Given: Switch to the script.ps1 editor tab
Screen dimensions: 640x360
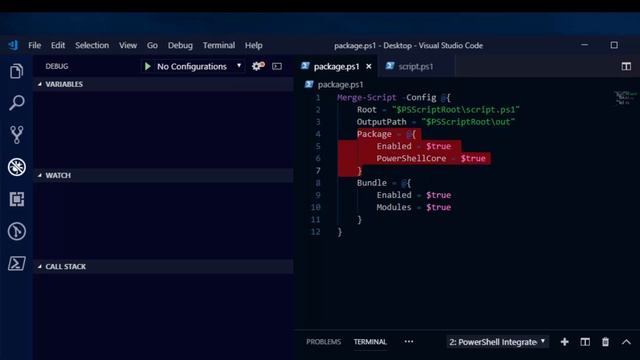Looking at the screenshot, I should coord(416,66).
